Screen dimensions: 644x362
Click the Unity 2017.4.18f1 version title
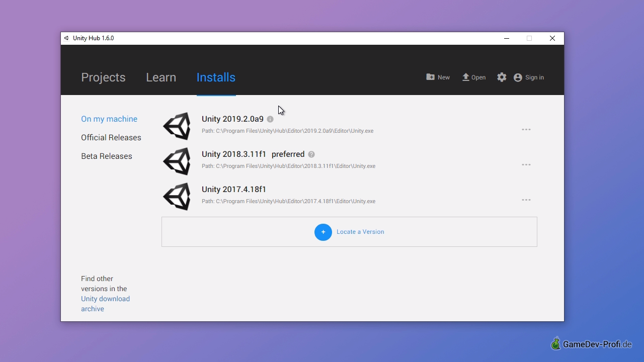point(234,190)
